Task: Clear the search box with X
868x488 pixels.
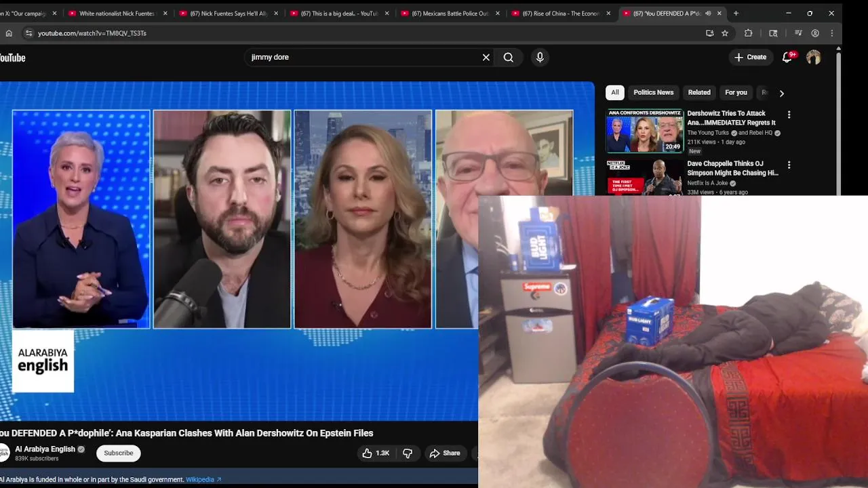Action: (486, 58)
